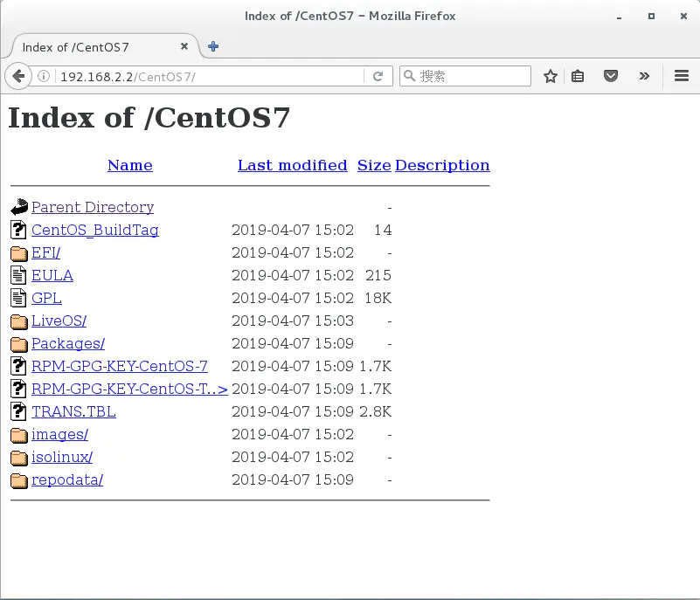Open the LiveOS/ folder link
The height and width of the screenshot is (600, 700).
click(x=59, y=321)
